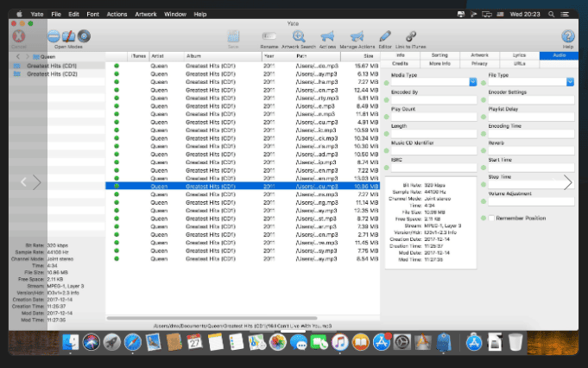Click the Save toolbar icon
The width and height of the screenshot is (588, 368).
click(x=233, y=37)
